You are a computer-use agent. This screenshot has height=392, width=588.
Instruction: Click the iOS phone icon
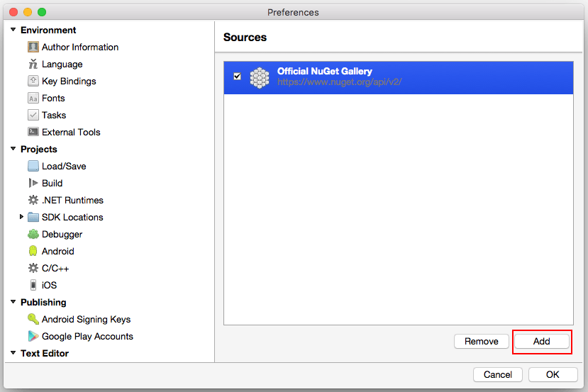coord(33,285)
